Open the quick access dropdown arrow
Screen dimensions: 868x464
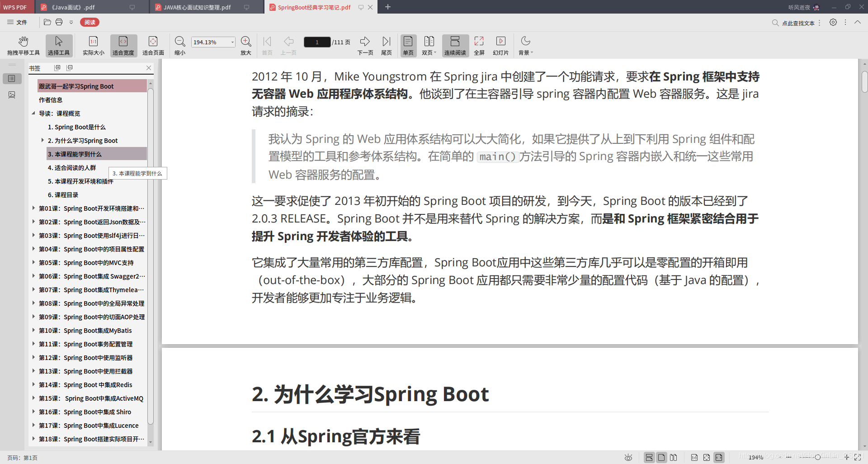coord(71,22)
